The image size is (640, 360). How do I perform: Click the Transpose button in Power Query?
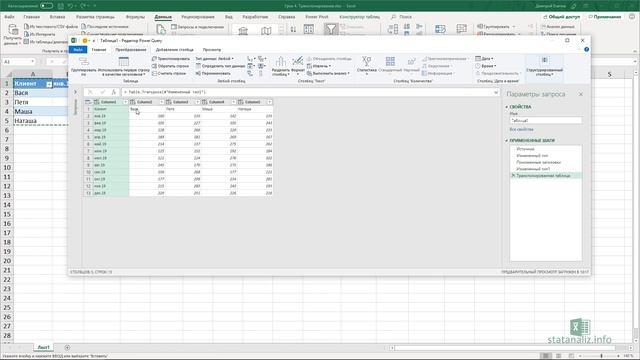(x=171, y=59)
